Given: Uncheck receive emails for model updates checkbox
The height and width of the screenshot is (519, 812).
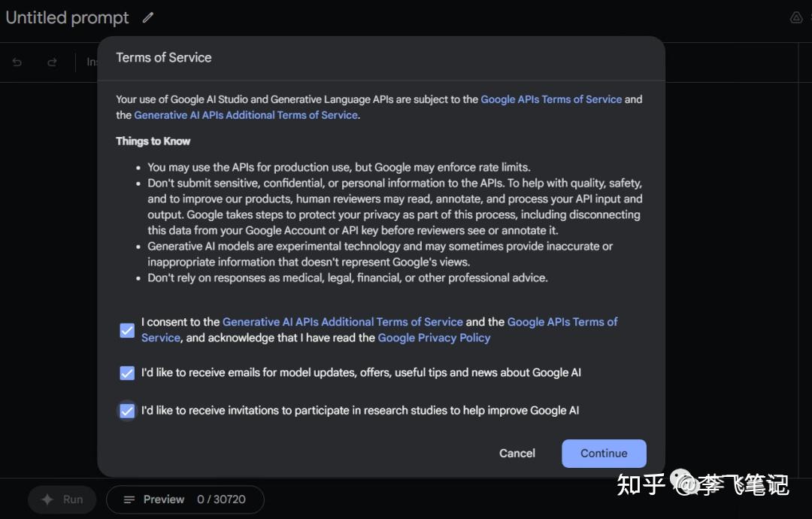Looking at the screenshot, I should pos(127,373).
